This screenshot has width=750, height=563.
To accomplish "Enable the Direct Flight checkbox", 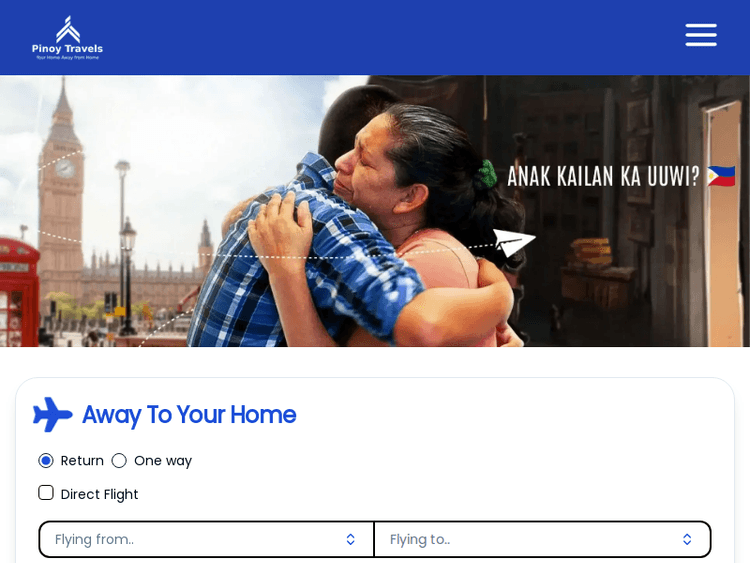I will pos(46,493).
